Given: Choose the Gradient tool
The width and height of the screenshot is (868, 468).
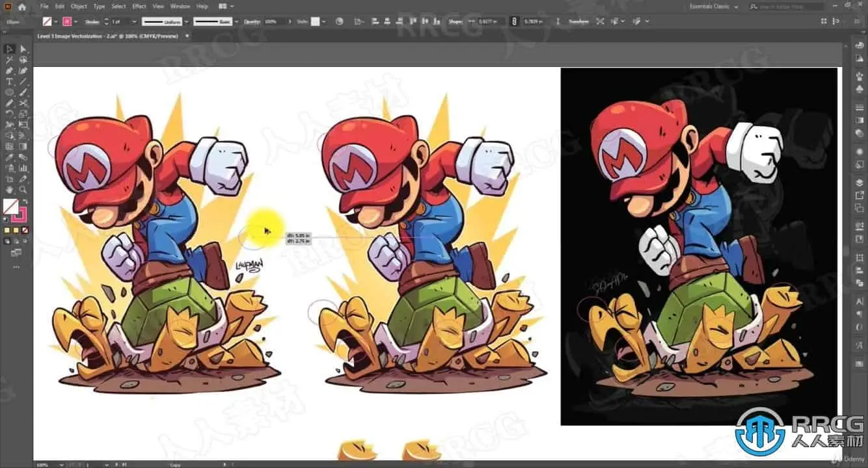Looking at the screenshot, I should click(x=23, y=146).
